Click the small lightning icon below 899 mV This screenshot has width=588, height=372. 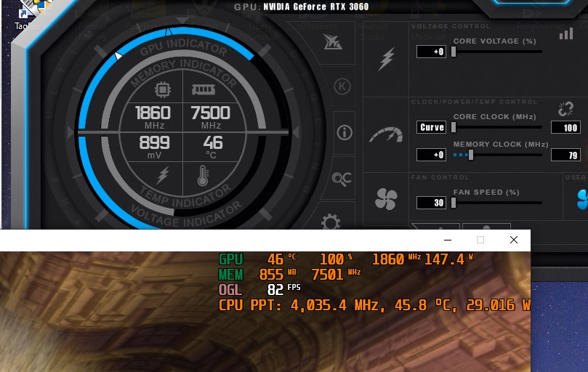click(162, 175)
